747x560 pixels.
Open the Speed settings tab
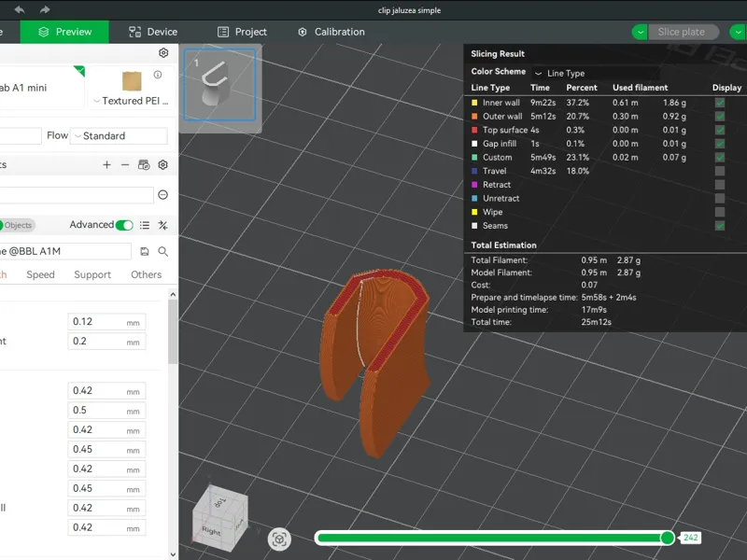point(40,274)
